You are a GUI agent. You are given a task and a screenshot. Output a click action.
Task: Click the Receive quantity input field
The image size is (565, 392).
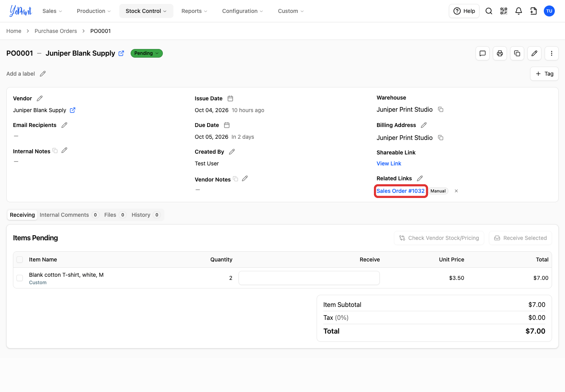pyautogui.click(x=309, y=278)
